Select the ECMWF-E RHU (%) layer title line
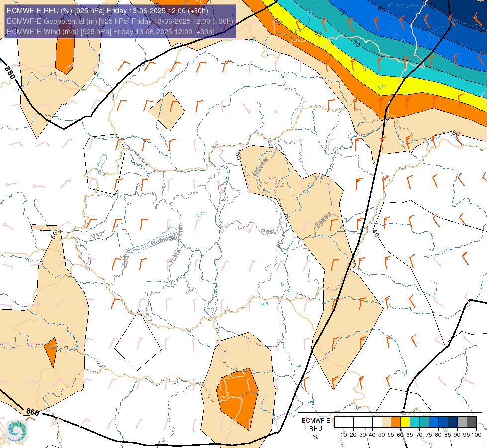The image size is (487, 448). tap(107, 11)
